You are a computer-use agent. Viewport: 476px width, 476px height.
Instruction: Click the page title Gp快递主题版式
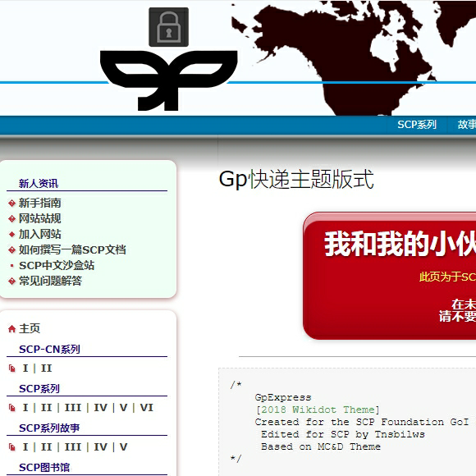click(x=296, y=179)
